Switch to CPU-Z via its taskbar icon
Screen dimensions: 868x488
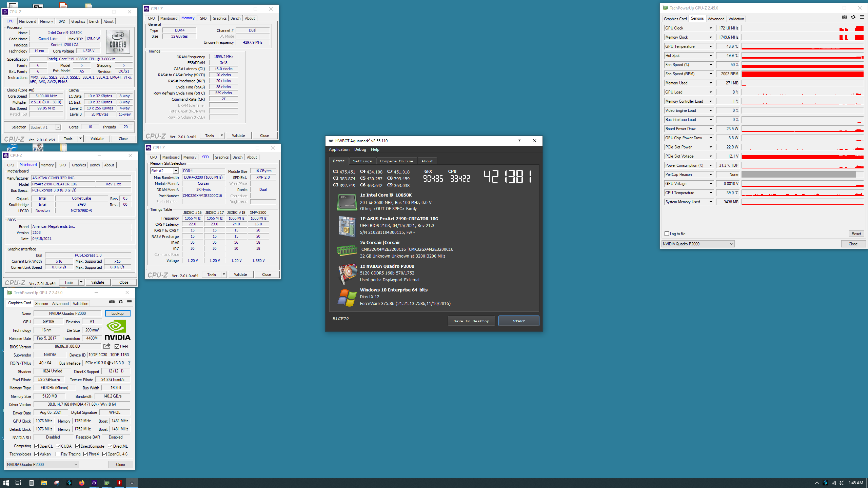(94, 483)
